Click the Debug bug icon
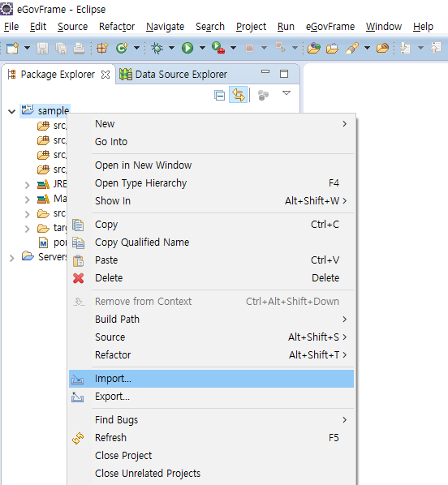448x485 pixels. tap(157, 48)
